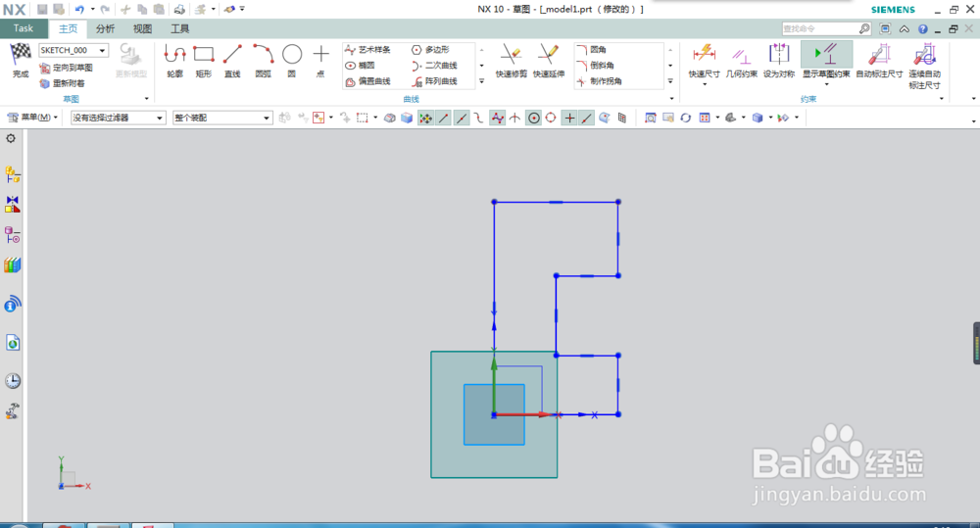Choose the Polygon (多边形) tool
Viewport: 980px width, 528px height.
click(x=430, y=49)
